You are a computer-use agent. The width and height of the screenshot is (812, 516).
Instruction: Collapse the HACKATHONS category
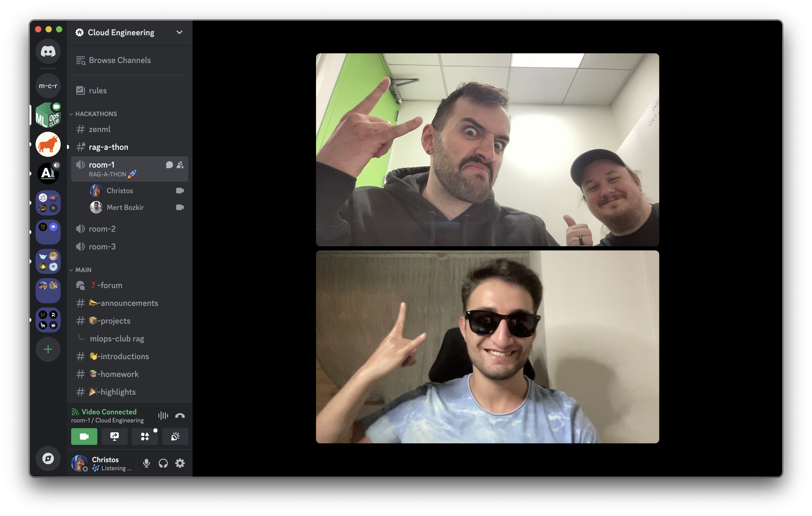[96, 114]
